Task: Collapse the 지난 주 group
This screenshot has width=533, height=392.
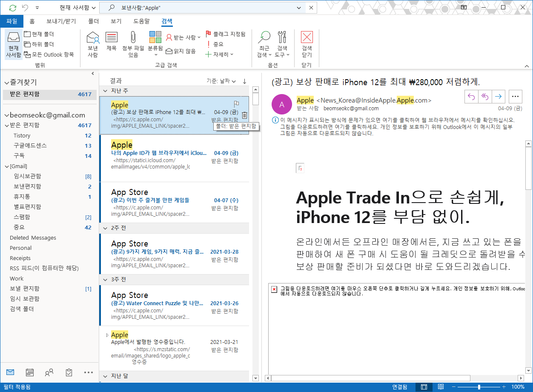Action: 105,91
